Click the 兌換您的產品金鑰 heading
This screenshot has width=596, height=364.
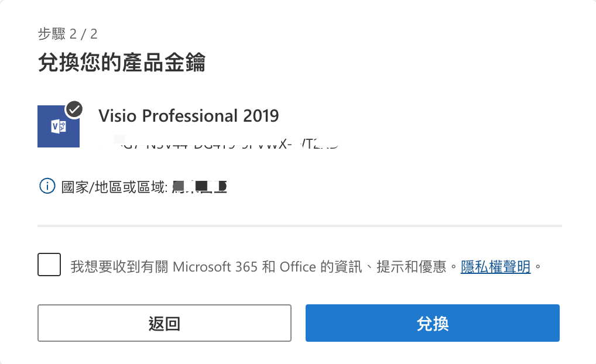coord(121,62)
